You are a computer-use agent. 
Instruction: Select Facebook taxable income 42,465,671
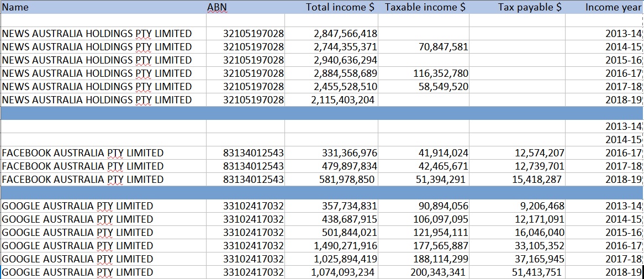coord(424,166)
